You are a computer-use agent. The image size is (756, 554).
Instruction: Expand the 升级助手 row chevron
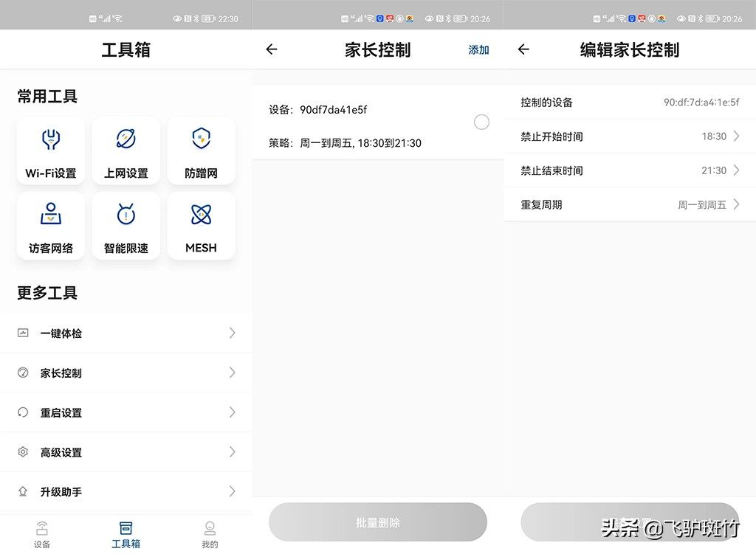coord(233,491)
